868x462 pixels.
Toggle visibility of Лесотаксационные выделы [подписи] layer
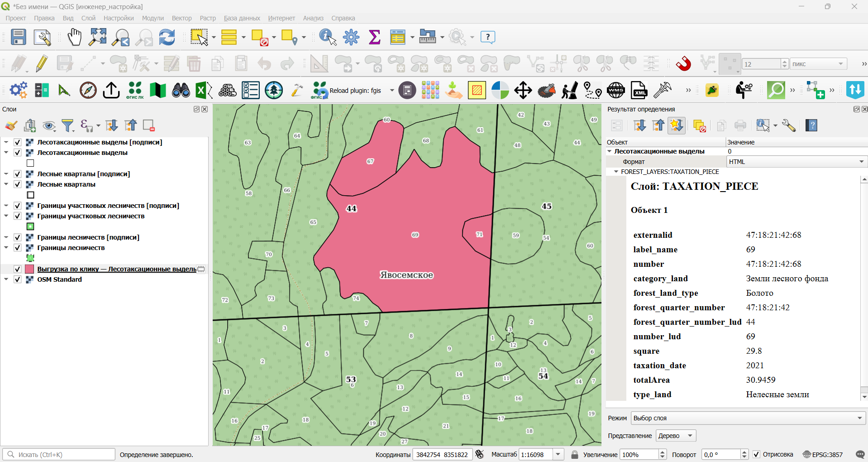point(18,142)
